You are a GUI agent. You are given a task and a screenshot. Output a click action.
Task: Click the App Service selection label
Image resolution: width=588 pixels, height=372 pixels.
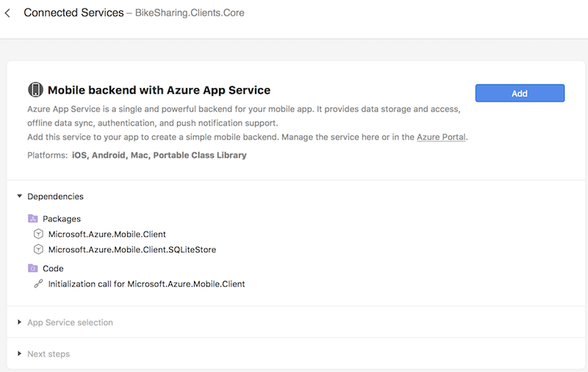(70, 323)
